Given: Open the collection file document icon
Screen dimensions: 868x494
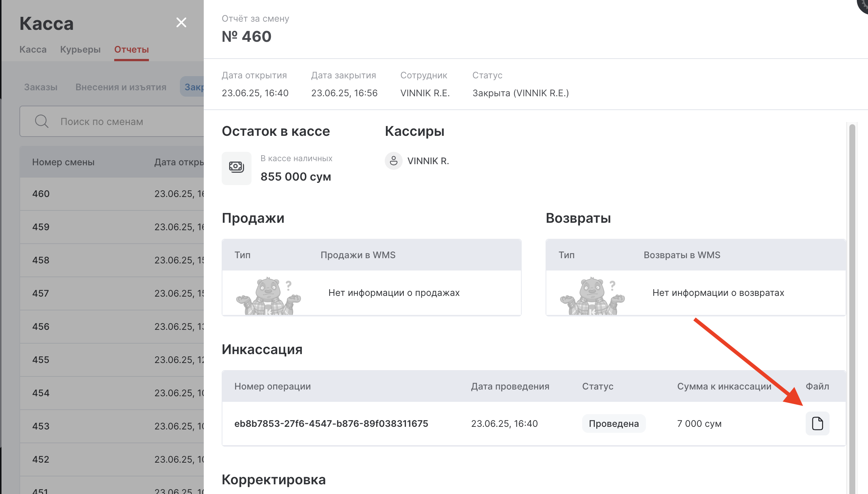Looking at the screenshot, I should pyautogui.click(x=817, y=423).
